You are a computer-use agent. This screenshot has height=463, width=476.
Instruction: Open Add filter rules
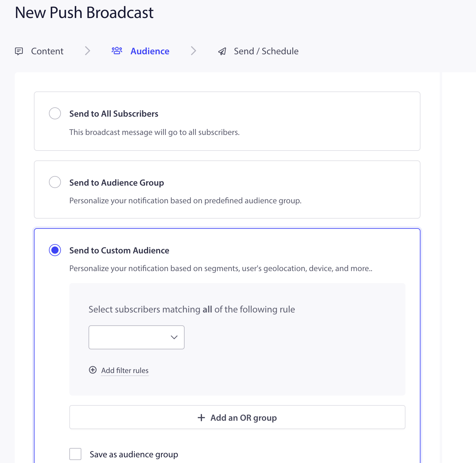coord(125,370)
